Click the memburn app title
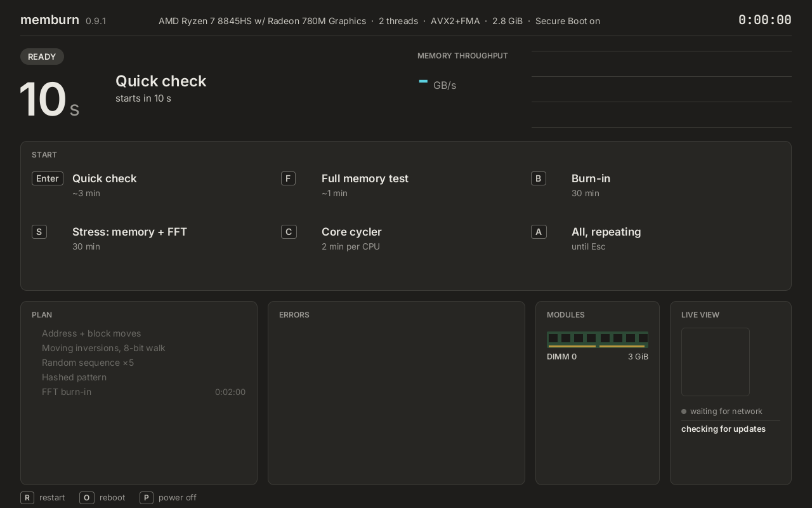 (49, 20)
